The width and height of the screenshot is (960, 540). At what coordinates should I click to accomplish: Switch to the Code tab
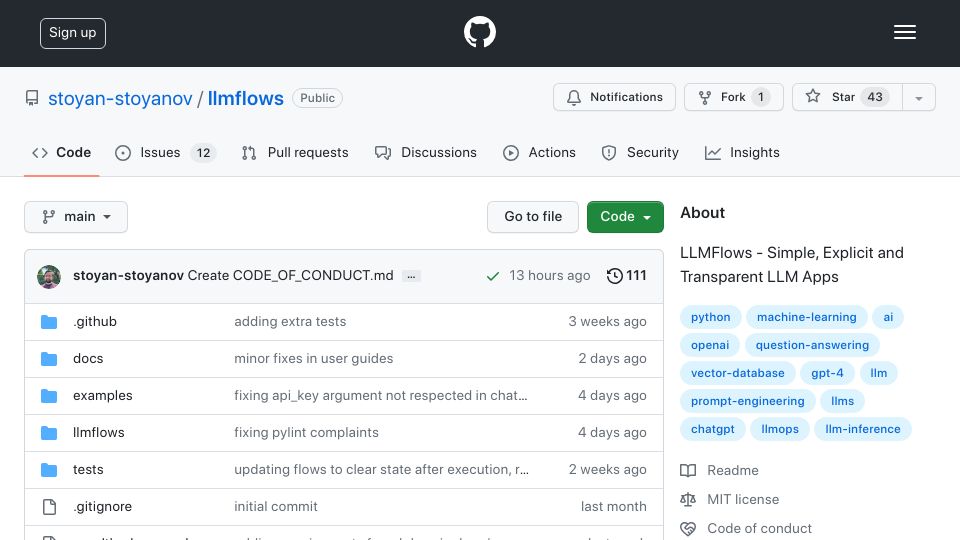(61, 153)
